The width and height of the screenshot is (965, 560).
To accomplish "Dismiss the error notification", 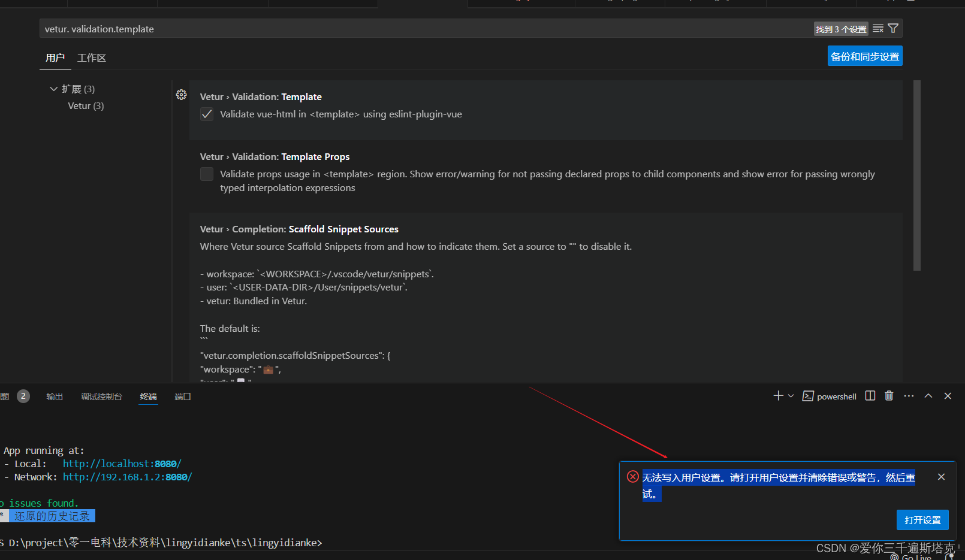I will pyautogui.click(x=941, y=477).
